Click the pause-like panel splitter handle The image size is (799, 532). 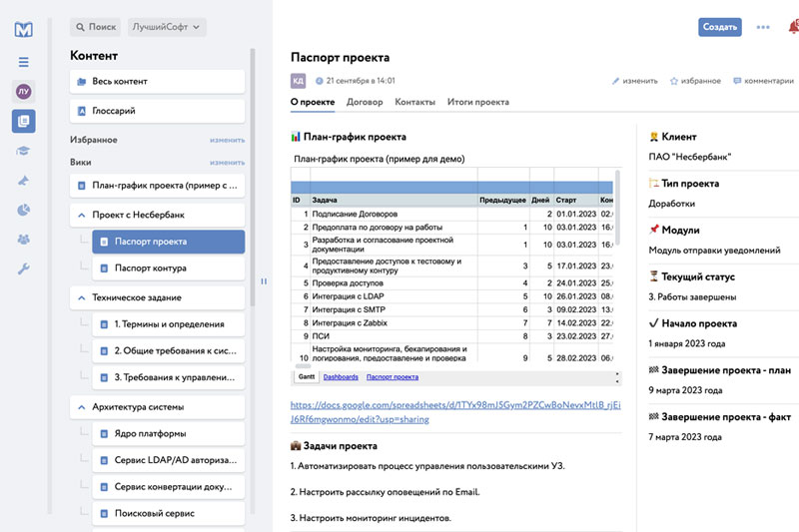[264, 281]
